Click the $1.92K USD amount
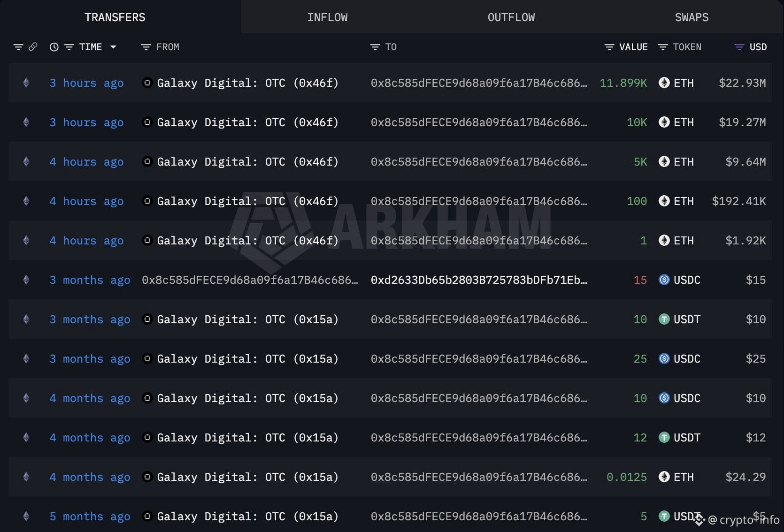This screenshot has width=784, height=532. click(x=746, y=241)
